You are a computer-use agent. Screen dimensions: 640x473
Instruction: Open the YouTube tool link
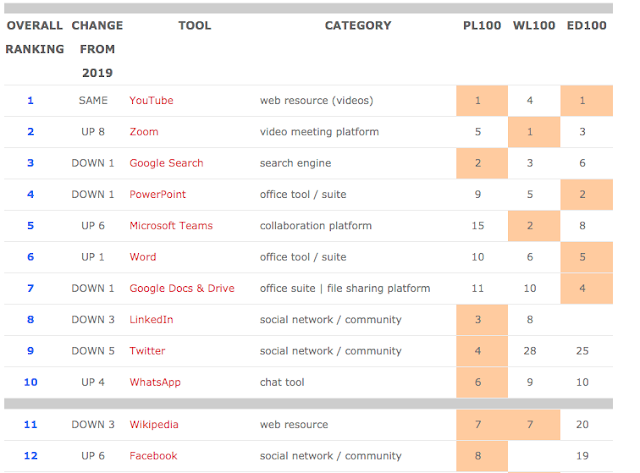151,100
